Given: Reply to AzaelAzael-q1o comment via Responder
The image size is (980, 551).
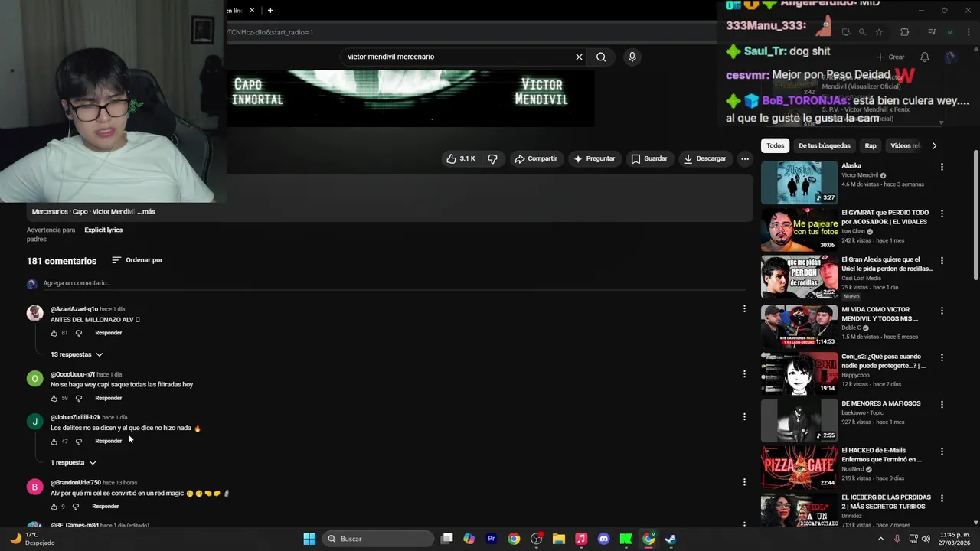Looking at the screenshot, I should pos(108,333).
